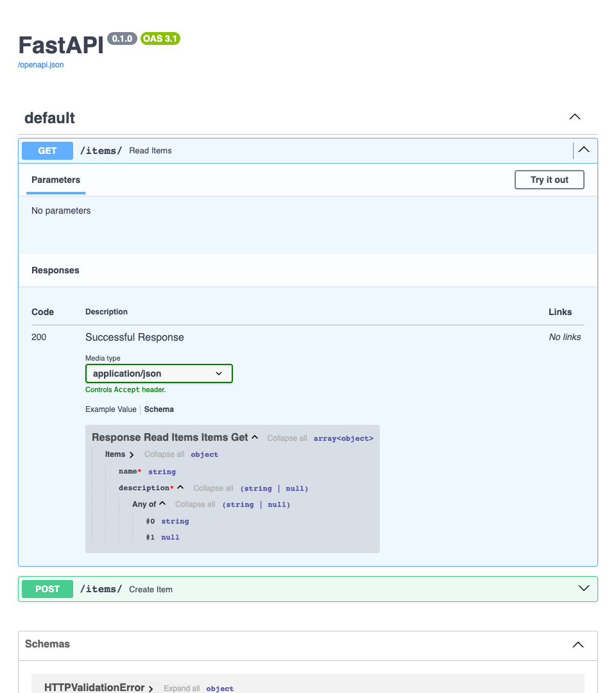Collapse the GET /items/ operation arrow

pos(583,150)
